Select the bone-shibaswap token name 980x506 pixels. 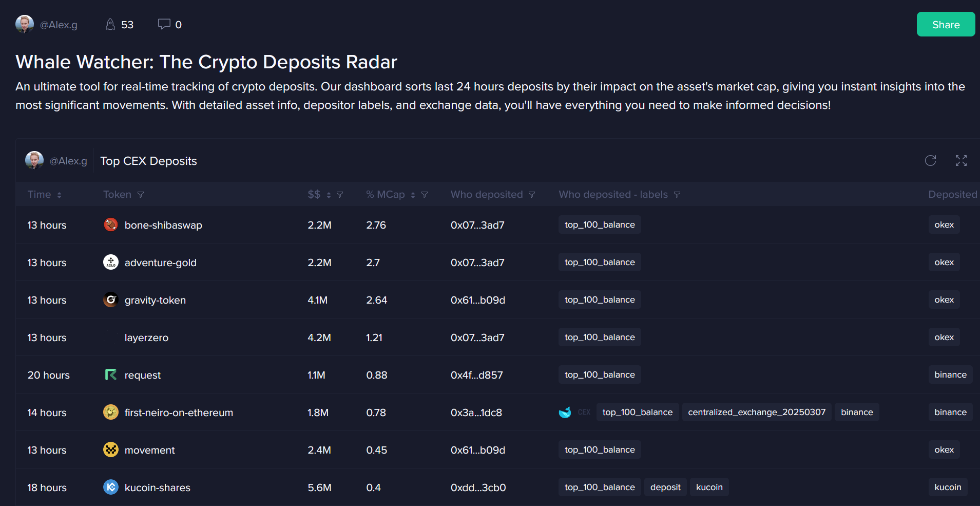coord(163,225)
